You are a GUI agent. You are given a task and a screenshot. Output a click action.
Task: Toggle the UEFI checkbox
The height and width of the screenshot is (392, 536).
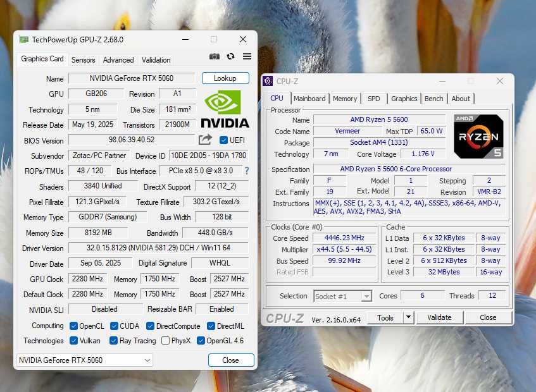pyautogui.click(x=223, y=140)
